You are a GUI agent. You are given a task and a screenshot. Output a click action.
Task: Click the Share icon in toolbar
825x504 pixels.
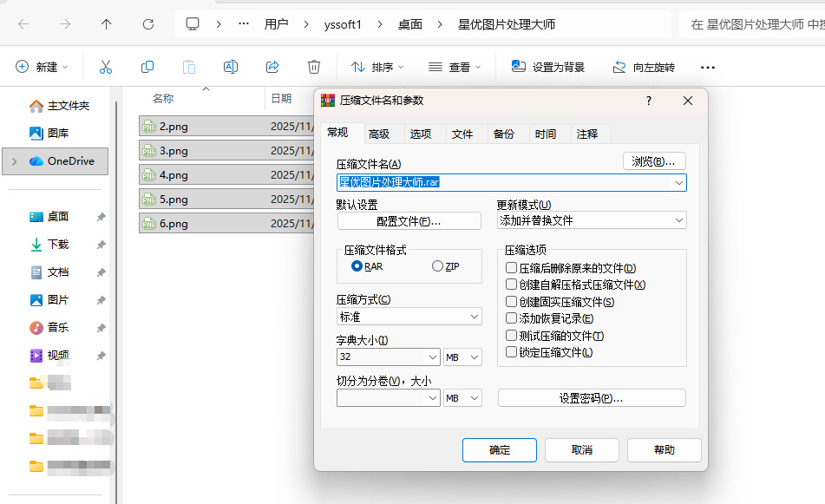pos(272,67)
